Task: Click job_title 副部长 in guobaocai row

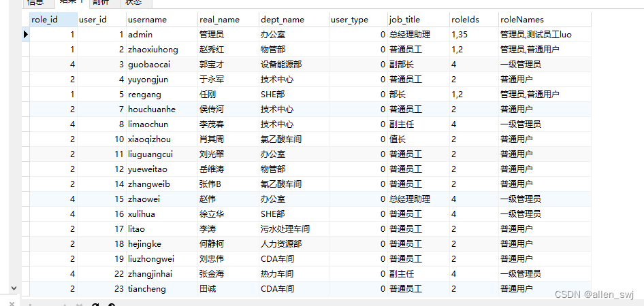Action: pos(419,65)
